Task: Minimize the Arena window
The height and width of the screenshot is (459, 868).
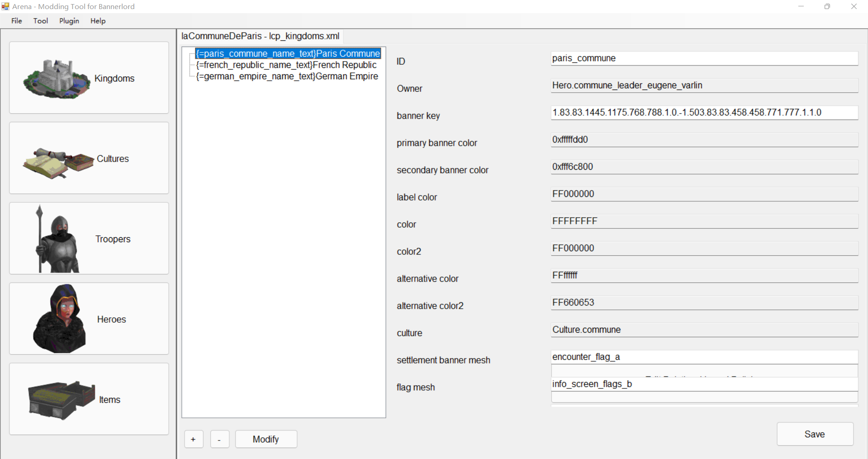Action: pos(801,6)
